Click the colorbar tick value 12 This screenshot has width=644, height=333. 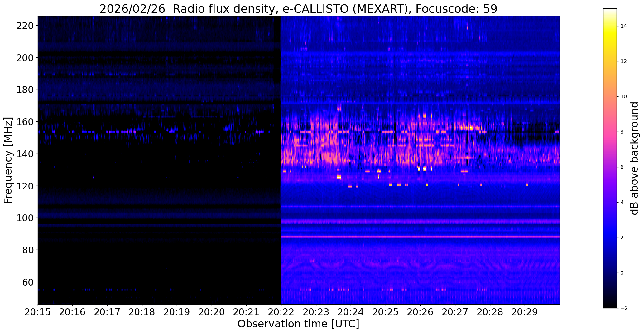624,61
